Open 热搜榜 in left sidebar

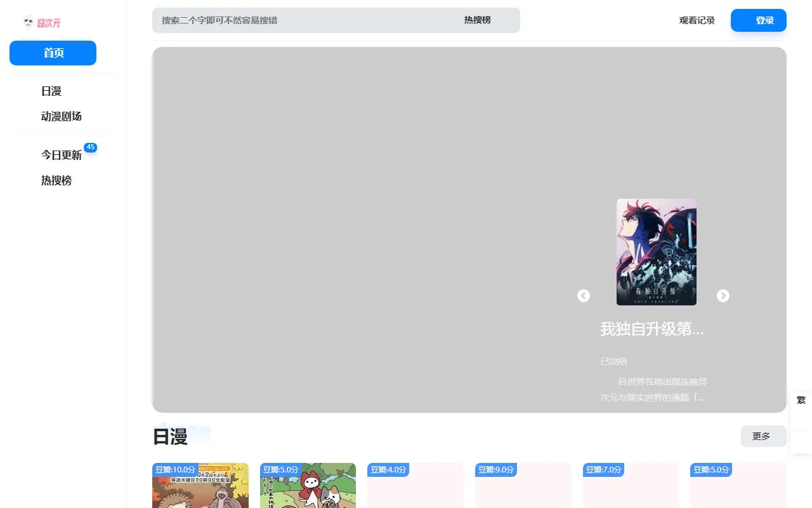coord(56,181)
